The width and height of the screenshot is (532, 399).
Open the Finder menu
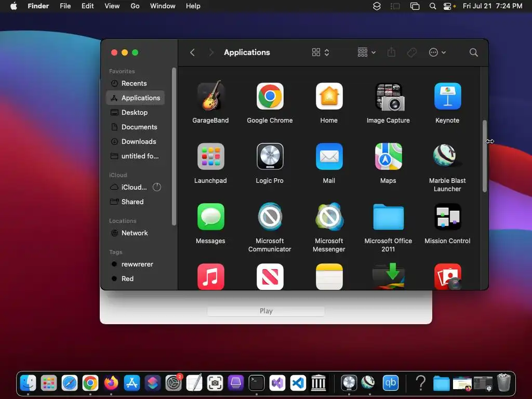[x=38, y=6]
